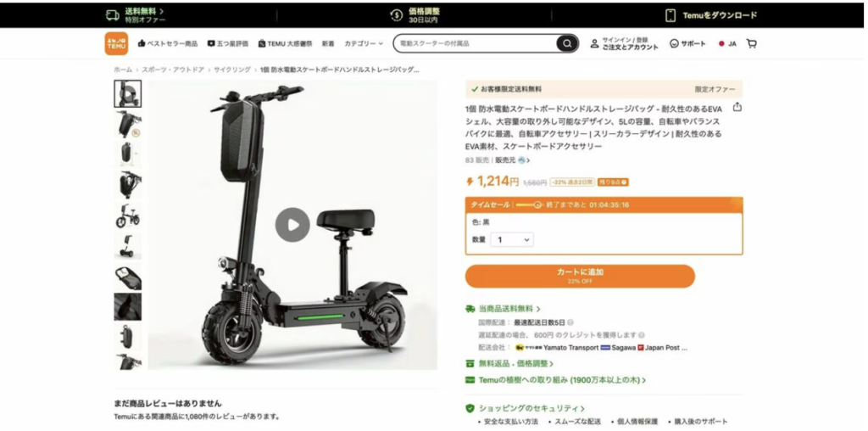This screenshot has width=868, height=431.
Task: Play the product video on main image
Action: (292, 224)
